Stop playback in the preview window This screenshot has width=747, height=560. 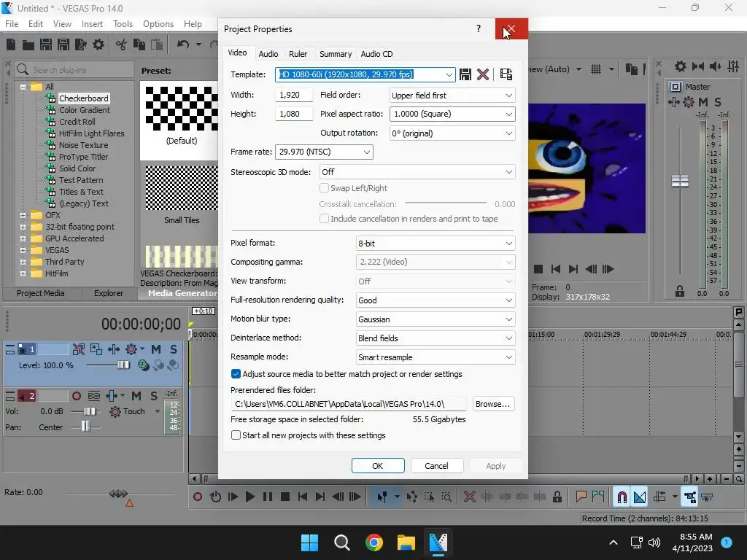pyautogui.click(x=538, y=269)
